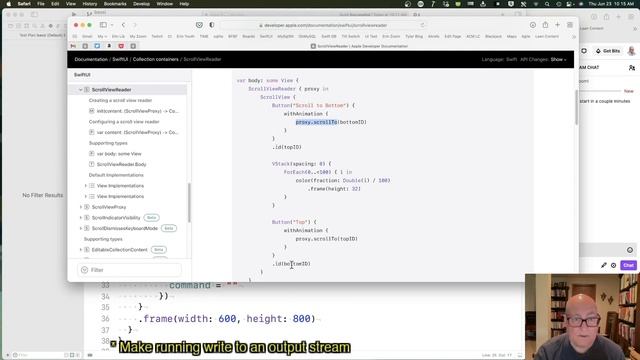Expand ScrollIndicatorVisibility tree item

pos(80,218)
